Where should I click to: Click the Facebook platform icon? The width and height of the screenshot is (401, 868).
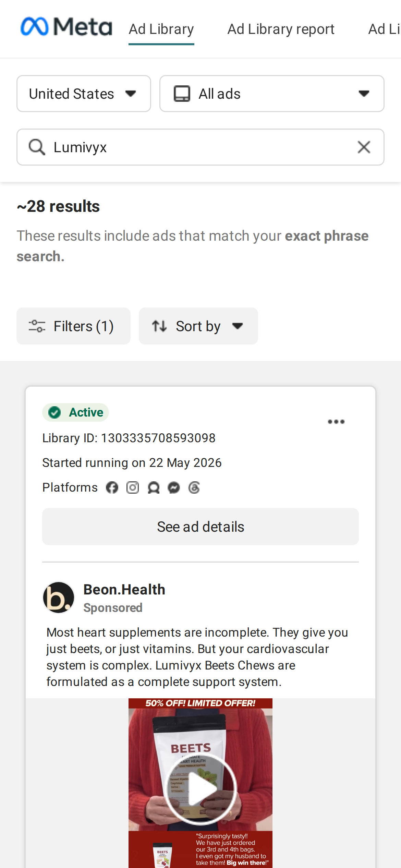(x=112, y=487)
